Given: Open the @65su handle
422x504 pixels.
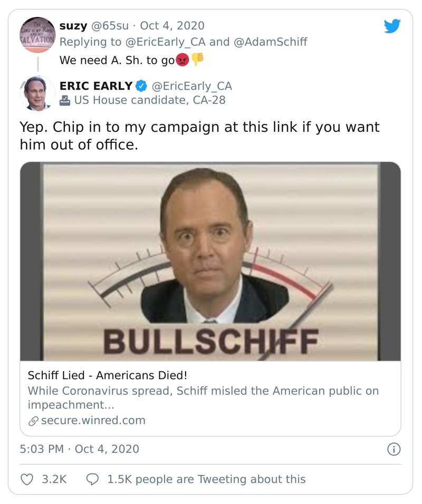Looking at the screenshot, I should pyautogui.click(x=112, y=25).
